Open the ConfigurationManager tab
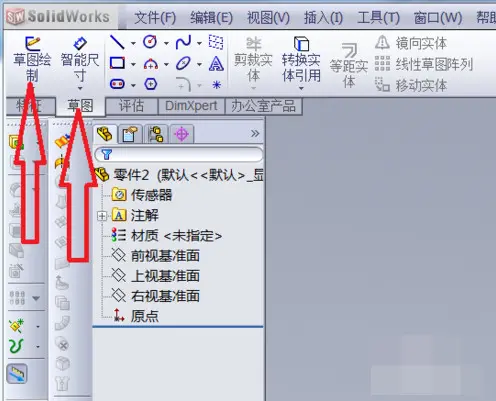496x401 pixels. tap(155, 134)
